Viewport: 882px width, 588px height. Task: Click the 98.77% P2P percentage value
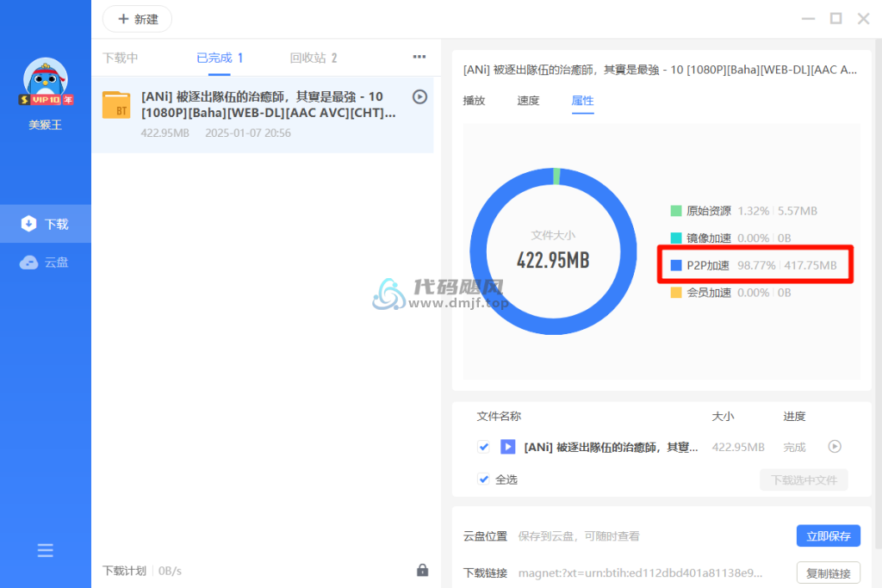(756, 265)
